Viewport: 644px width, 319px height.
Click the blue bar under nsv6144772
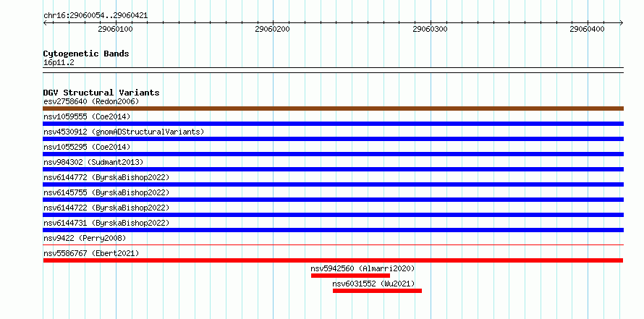334,184
